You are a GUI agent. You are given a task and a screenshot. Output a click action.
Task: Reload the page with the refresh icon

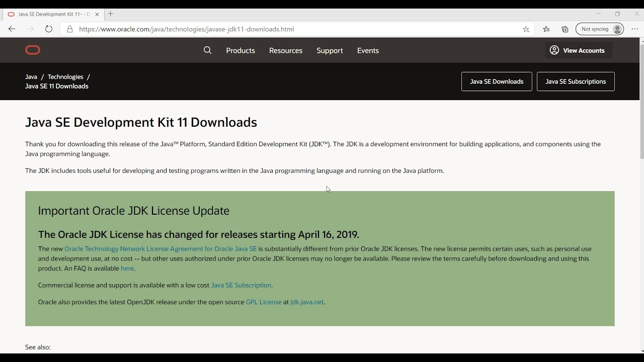[49, 29]
